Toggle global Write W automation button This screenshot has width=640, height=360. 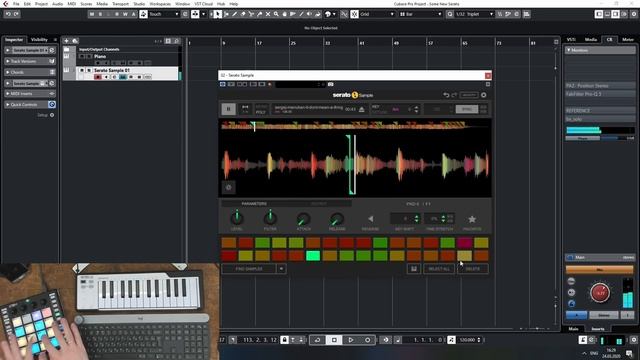coord(125,14)
